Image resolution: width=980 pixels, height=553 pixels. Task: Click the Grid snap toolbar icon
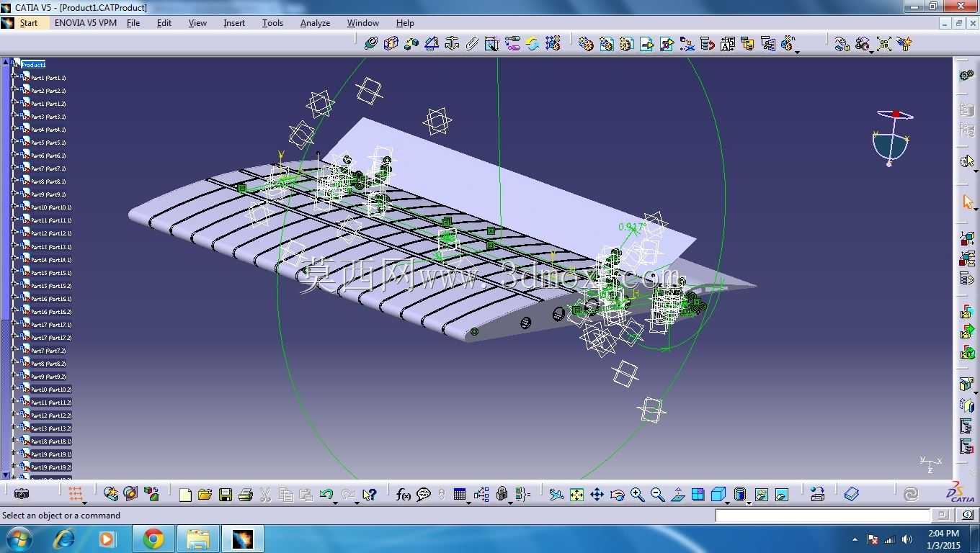[x=76, y=494]
